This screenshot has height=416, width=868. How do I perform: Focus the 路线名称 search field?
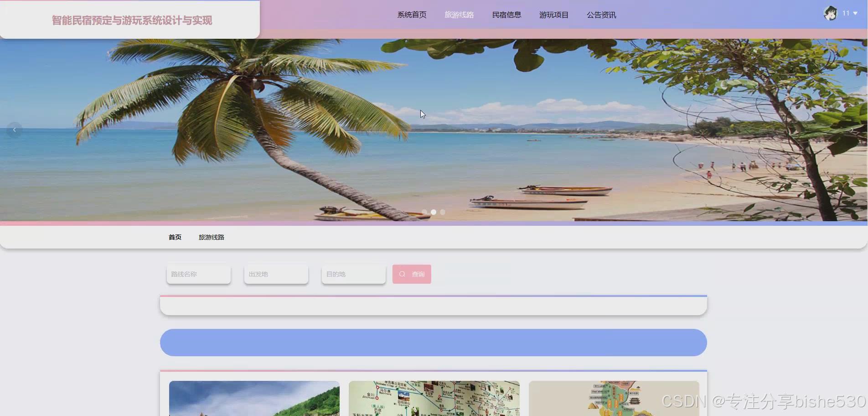point(199,274)
